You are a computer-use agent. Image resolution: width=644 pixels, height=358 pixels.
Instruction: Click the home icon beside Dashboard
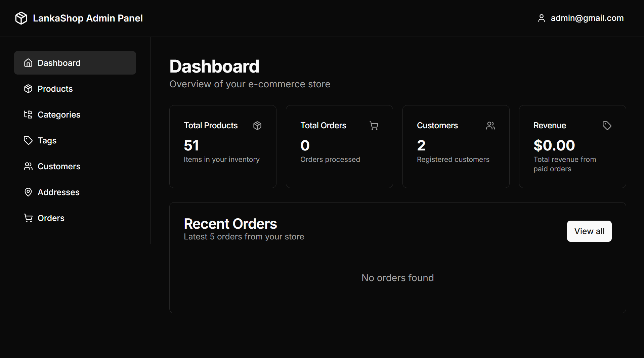coord(28,63)
